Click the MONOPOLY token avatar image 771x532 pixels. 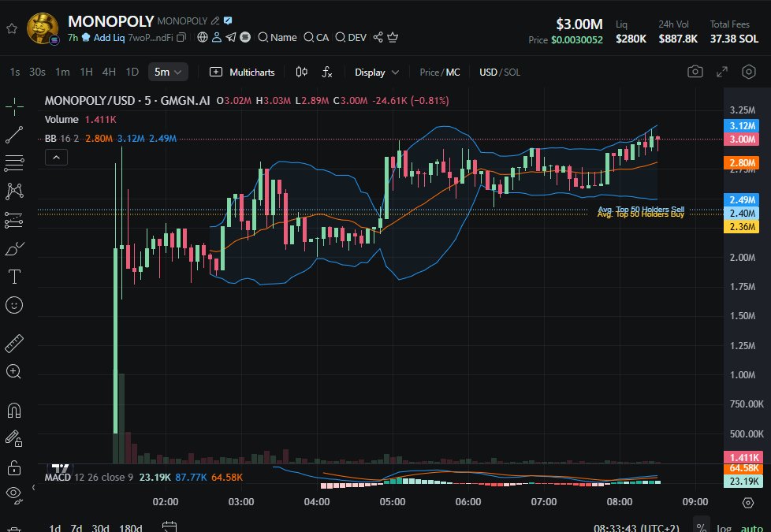tap(43, 28)
